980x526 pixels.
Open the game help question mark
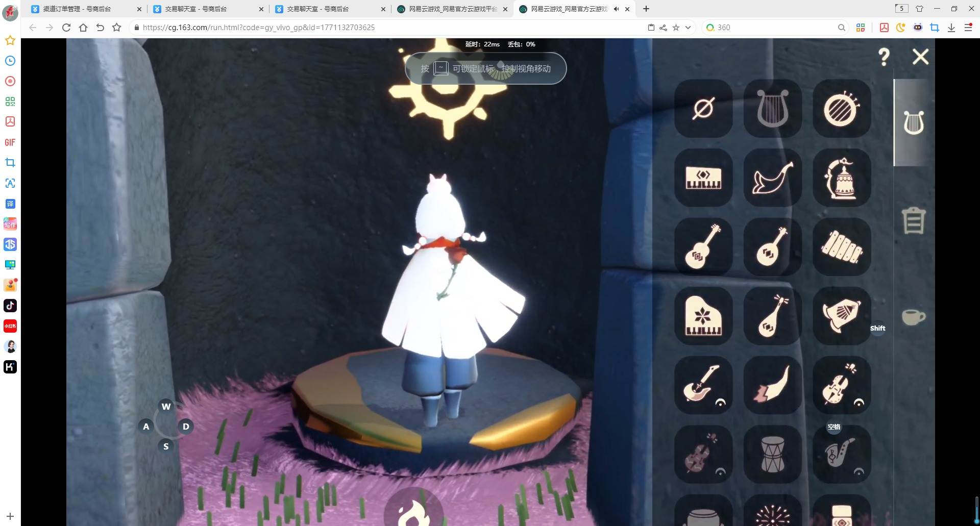point(884,57)
